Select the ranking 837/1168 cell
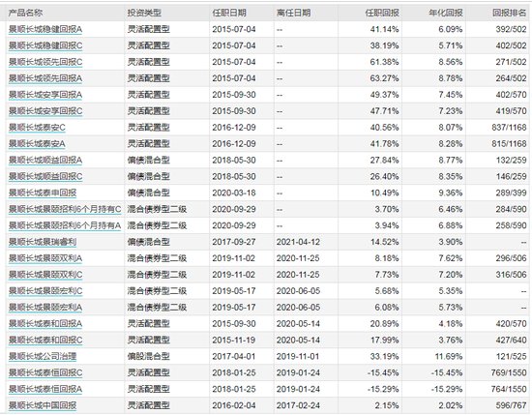This screenshot has width=532, height=415. coord(509,128)
